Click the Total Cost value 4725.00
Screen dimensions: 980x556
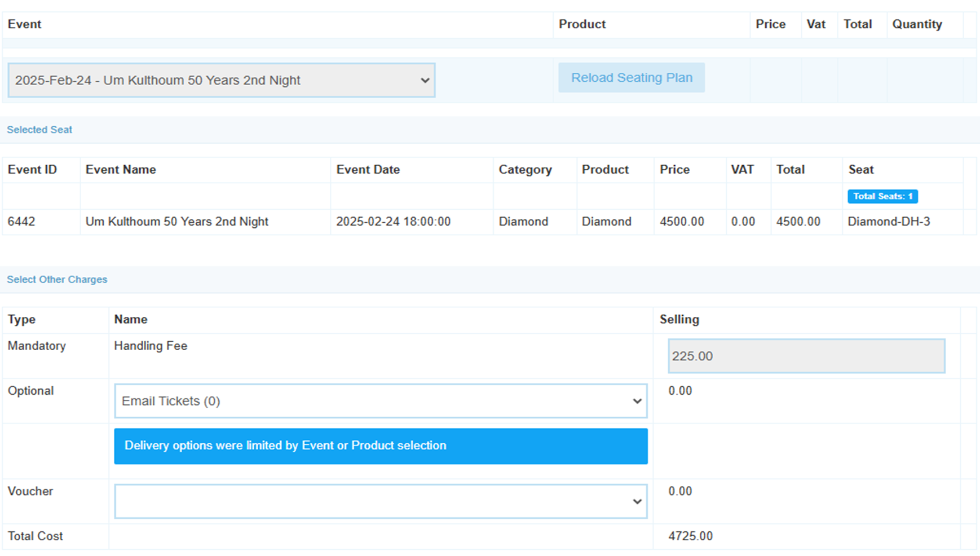point(691,536)
